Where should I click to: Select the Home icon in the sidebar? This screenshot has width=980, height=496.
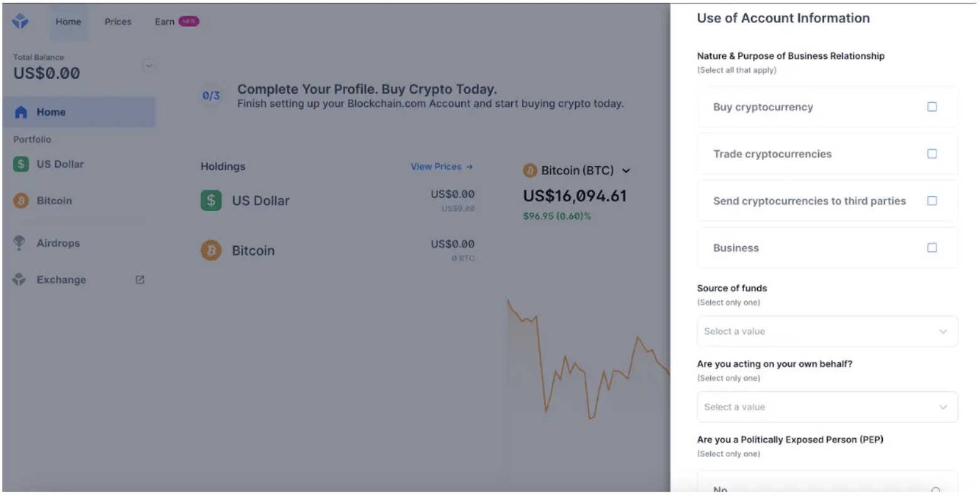pos(21,111)
